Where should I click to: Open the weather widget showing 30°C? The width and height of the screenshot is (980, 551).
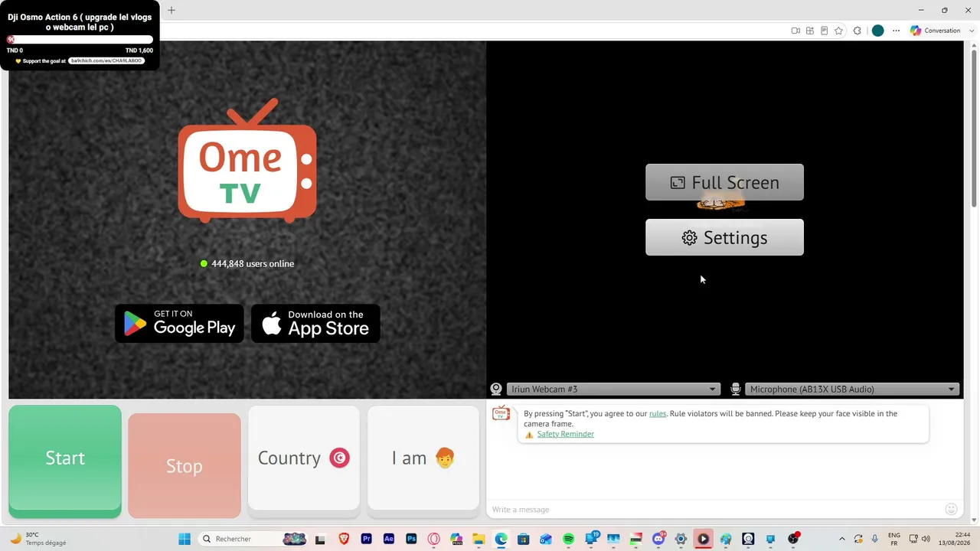(x=38, y=539)
